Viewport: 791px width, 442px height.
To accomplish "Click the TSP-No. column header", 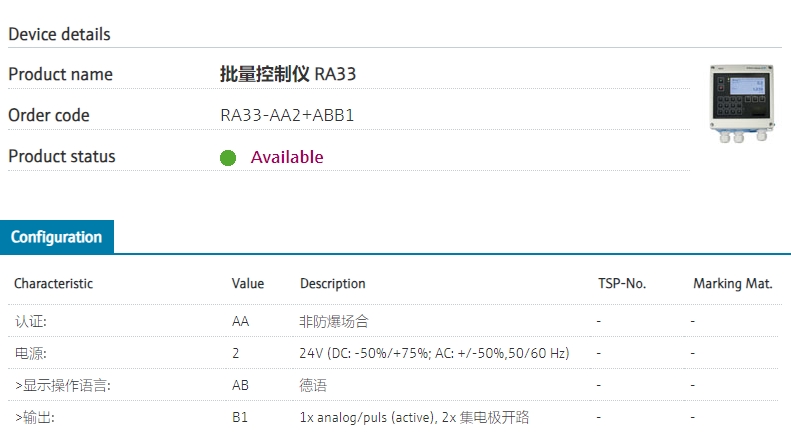I will point(622,283).
